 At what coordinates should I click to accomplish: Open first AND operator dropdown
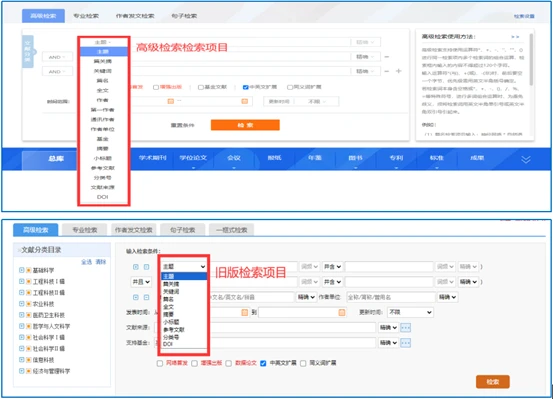coord(57,57)
